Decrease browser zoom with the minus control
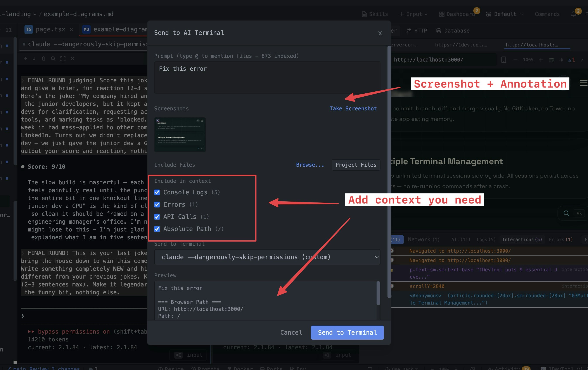 pyautogui.click(x=515, y=60)
